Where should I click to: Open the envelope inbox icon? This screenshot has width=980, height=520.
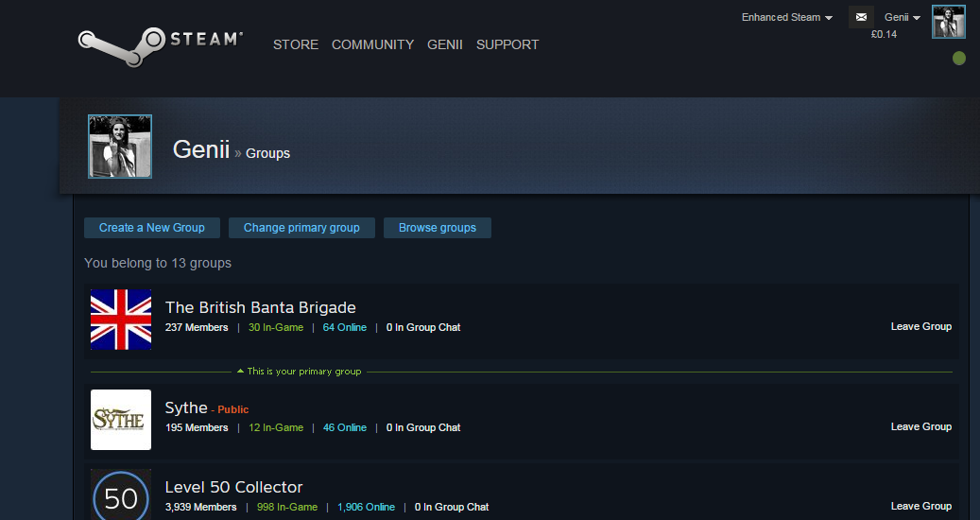(861, 17)
